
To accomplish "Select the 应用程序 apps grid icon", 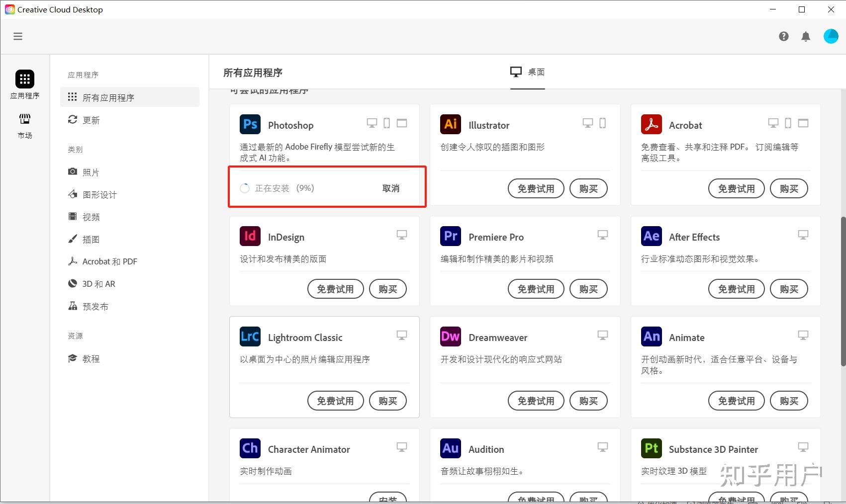I will tap(25, 79).
